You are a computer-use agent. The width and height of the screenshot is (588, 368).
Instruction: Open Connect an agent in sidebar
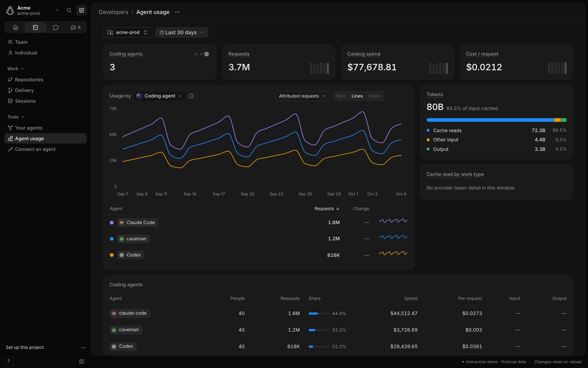click(45, 149)
